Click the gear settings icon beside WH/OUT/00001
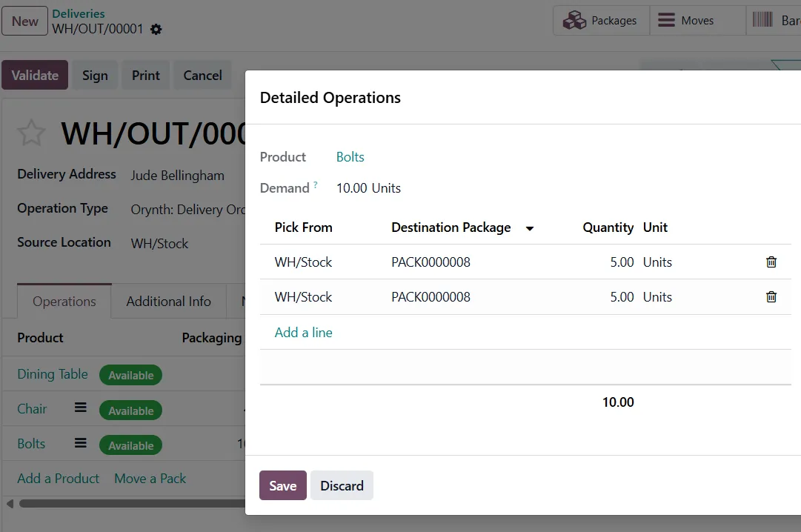This screenshot has height=532, width=801. click(x=156, y=29)
